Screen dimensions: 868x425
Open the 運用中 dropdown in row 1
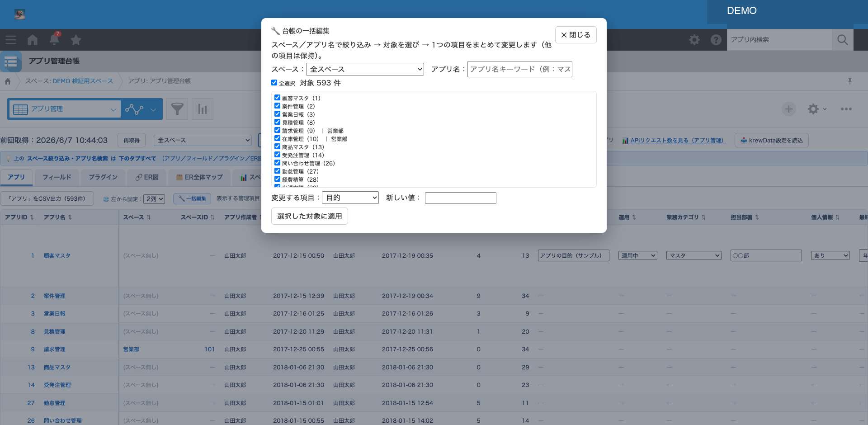638,255
